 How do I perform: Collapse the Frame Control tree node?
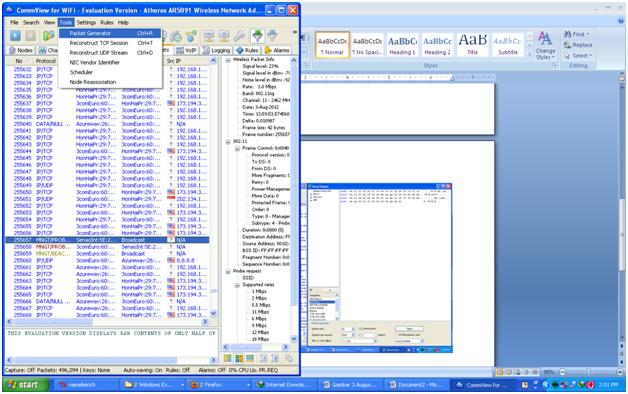click(237, 148)
